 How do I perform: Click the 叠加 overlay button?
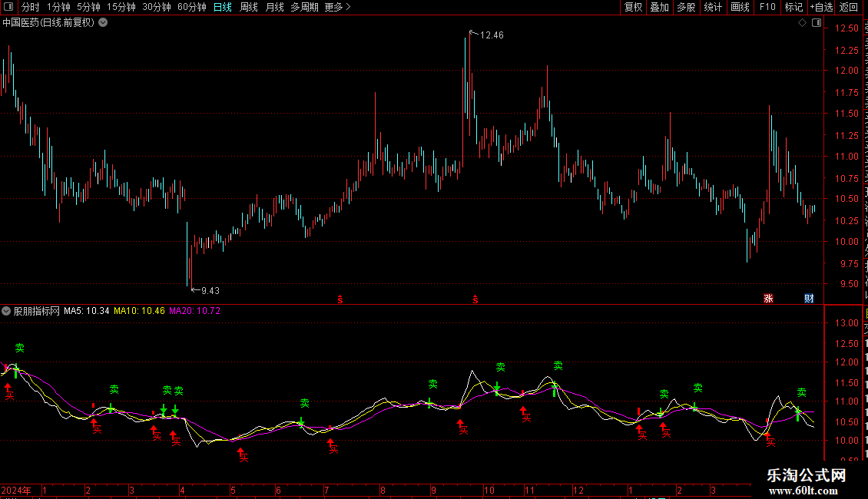coord(660,7)
